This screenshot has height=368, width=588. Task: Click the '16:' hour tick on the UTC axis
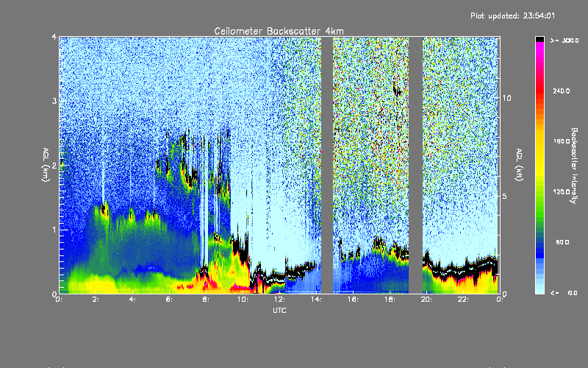point(353,300)
